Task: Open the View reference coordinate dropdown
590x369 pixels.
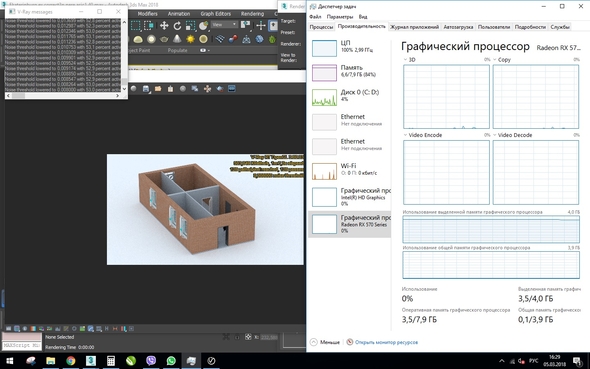Action: tap(224, 24)
